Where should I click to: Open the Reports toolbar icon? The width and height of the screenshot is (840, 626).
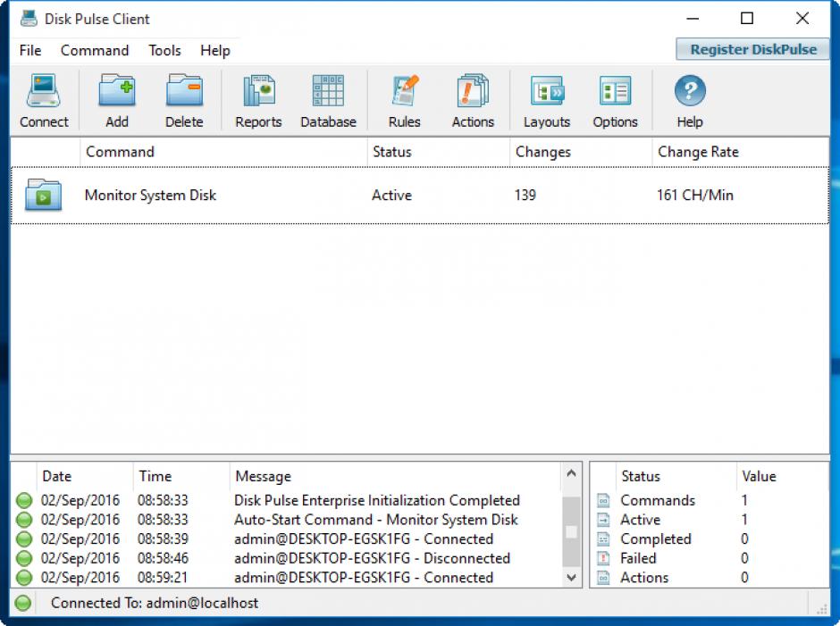click(x=259, y=91)
